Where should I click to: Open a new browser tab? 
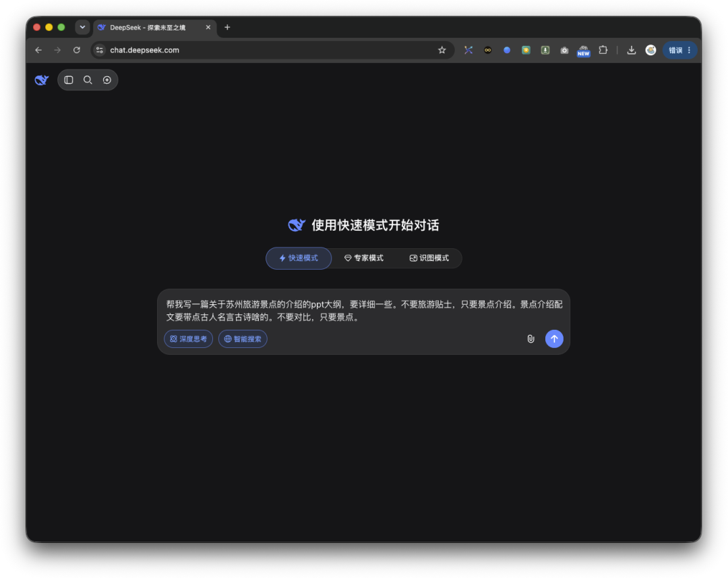227,28
